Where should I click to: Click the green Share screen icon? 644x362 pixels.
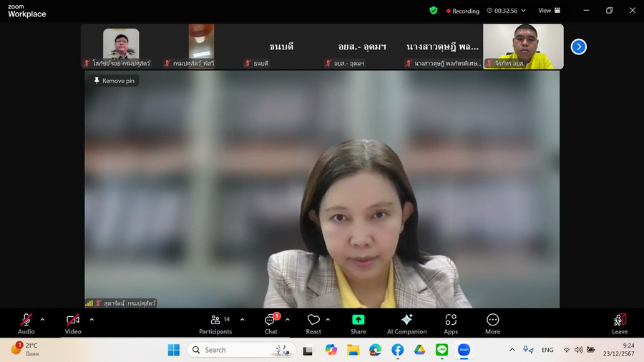(x=358, y=320)
